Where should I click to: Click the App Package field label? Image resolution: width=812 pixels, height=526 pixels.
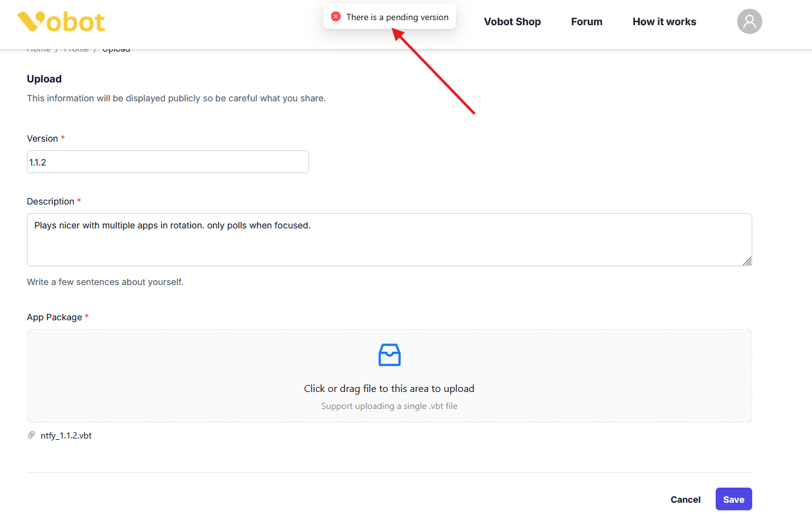[54, 317]
